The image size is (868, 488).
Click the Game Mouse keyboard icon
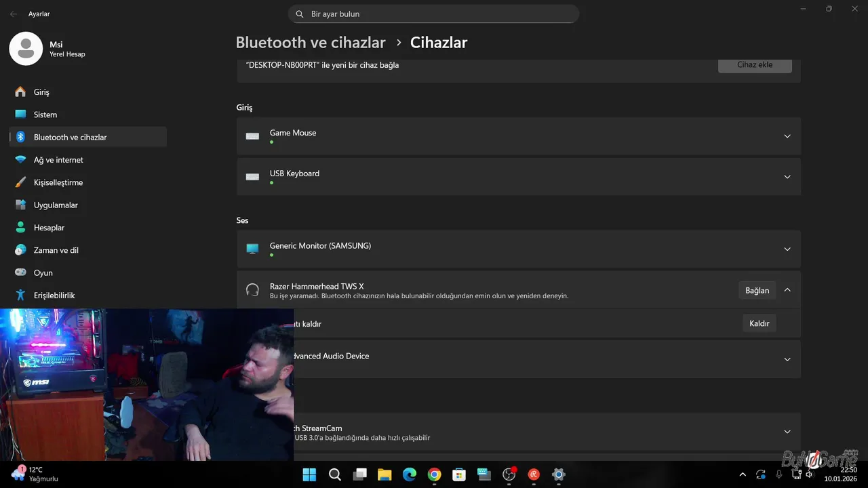[252, 136]
